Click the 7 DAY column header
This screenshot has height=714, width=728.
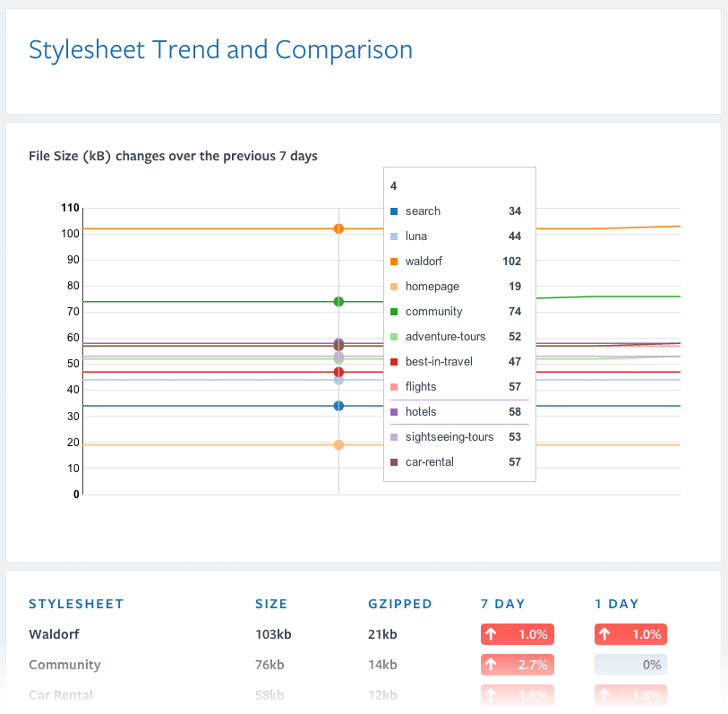pyautogui.click(x=503, y=604)
